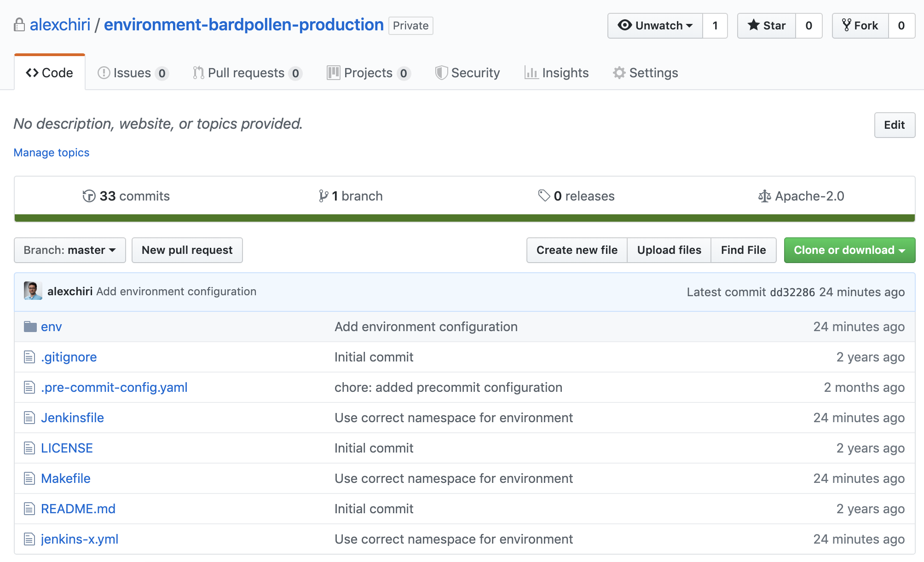The image size is (924, 562).
Task: Select the Insights tab
Action: click(x=557, y=73)
